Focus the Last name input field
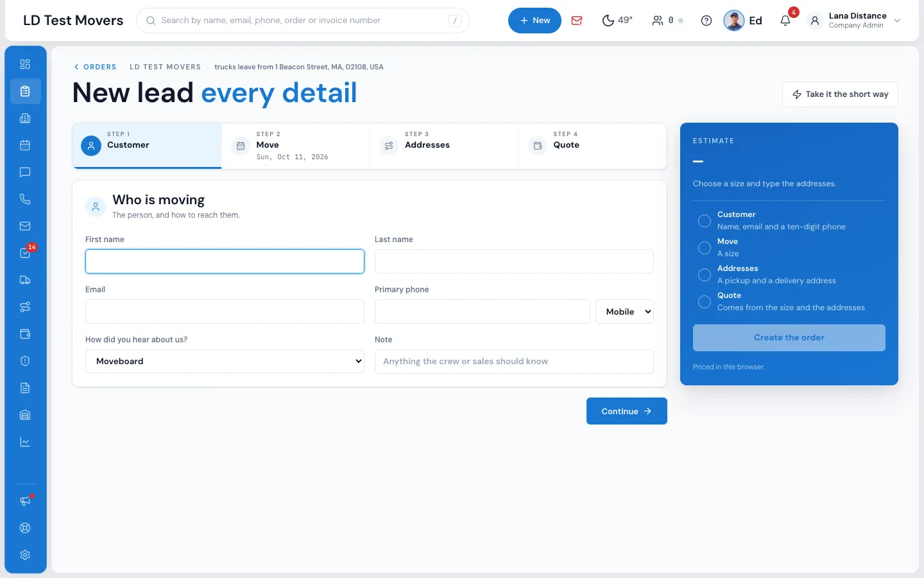Viewport: 924px width, 578px height. pyautogui.click(x=514, y=261)
